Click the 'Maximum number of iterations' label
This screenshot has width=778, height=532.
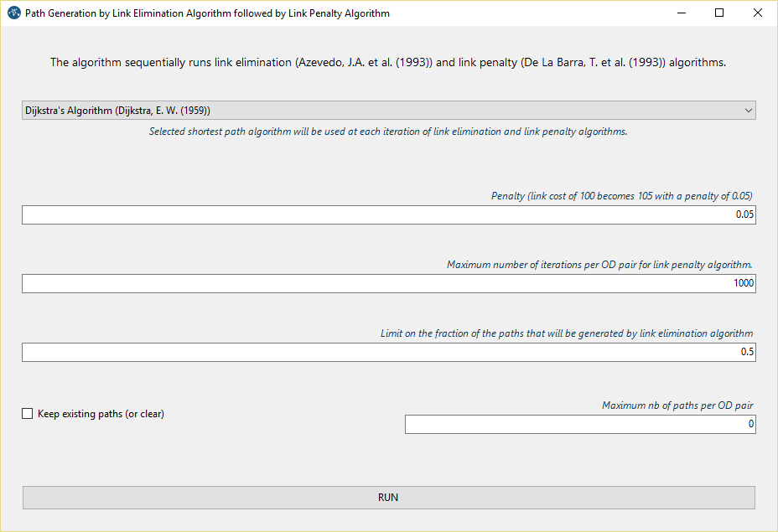599,265
